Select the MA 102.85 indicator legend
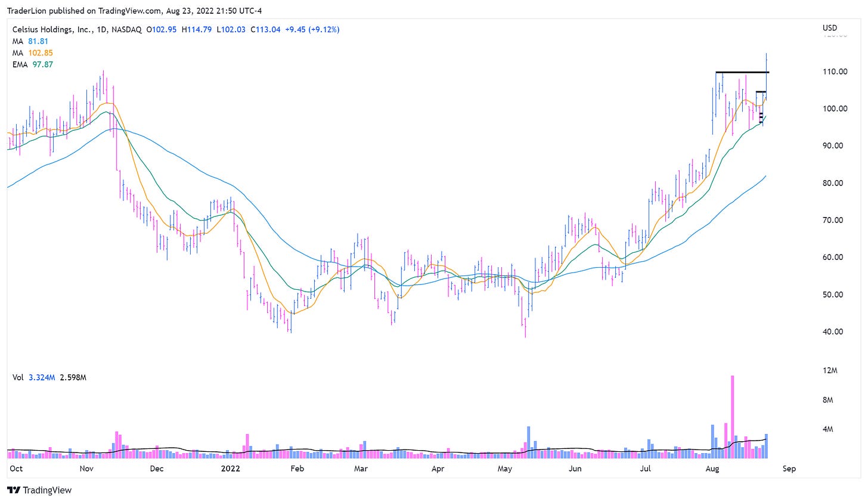 pyautogui.click(x=32, y=53)
